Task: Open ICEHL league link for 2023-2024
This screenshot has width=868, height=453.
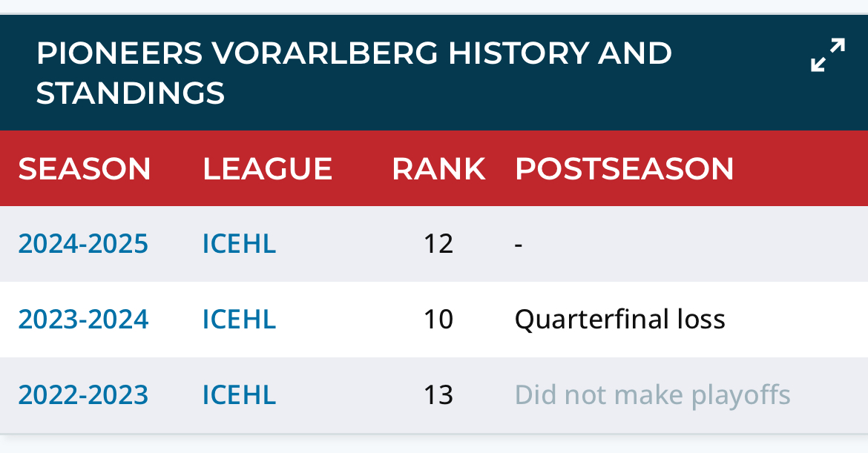Action: (x=239, y=320)
